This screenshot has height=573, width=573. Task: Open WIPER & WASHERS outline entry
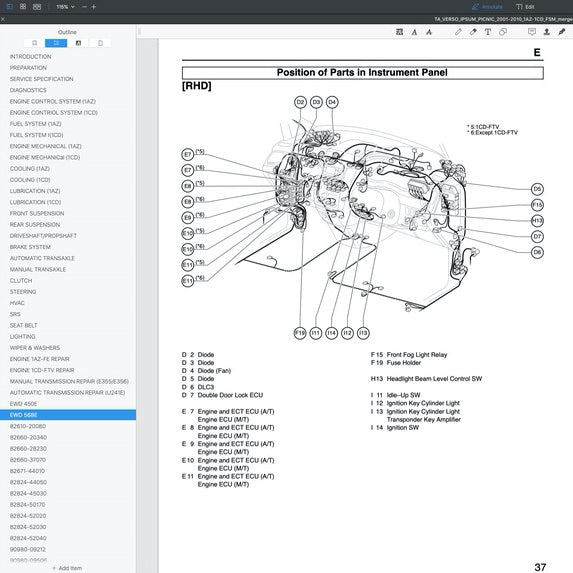click(35, 348)
